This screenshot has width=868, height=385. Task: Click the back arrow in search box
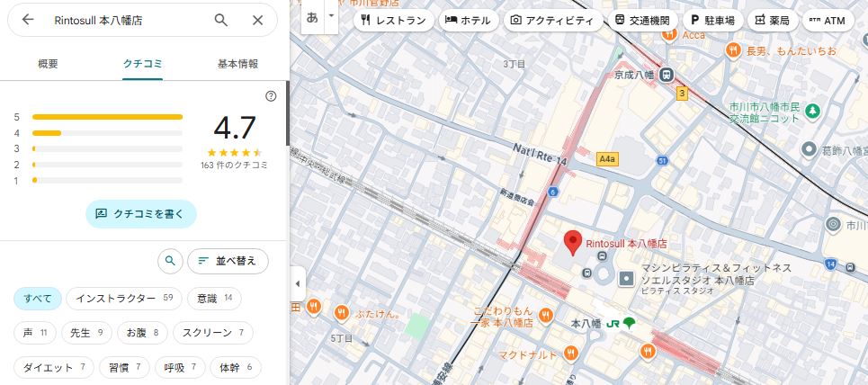[x=28, y=20]
